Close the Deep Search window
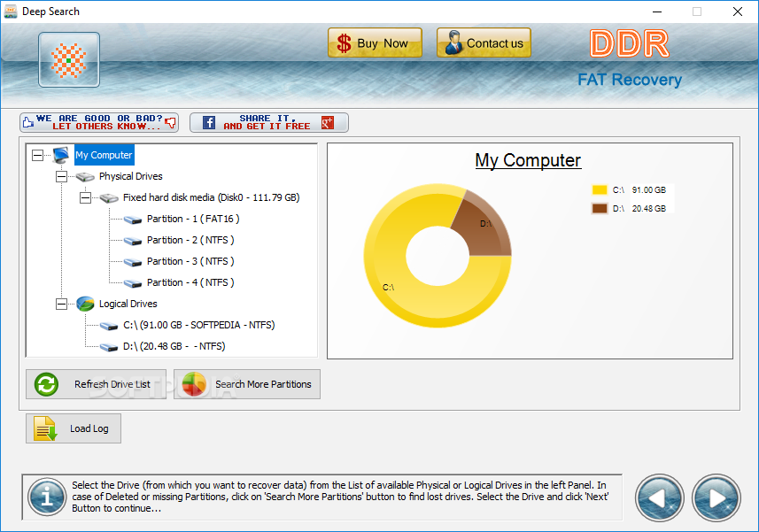 click(x=737, y=12)
